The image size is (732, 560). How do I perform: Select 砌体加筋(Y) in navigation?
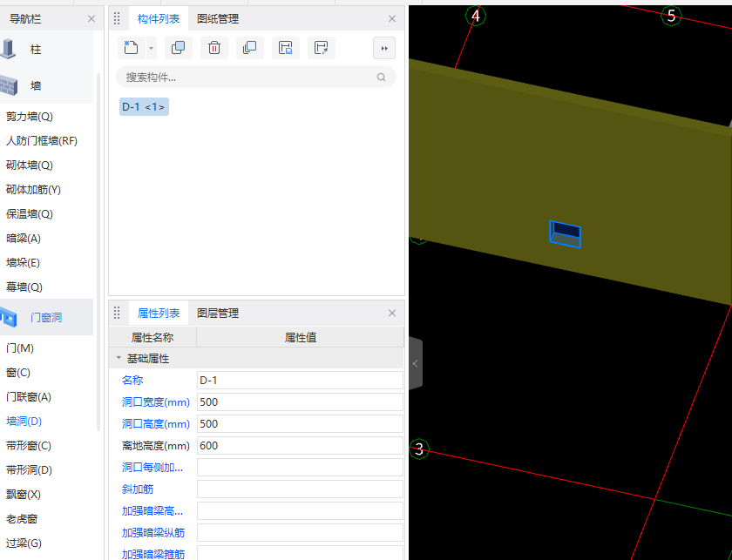click(33, 190)
